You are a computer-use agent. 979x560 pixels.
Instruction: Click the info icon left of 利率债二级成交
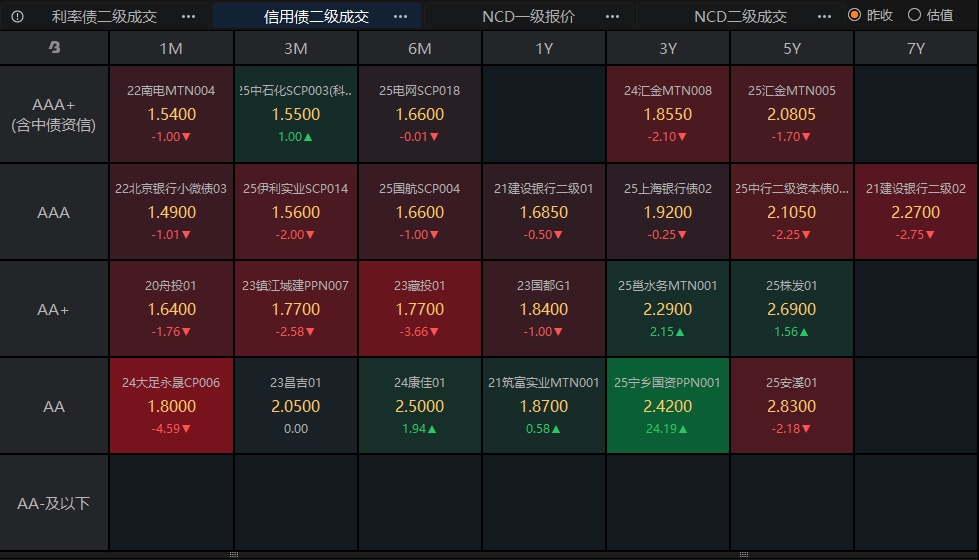(17, 16)
